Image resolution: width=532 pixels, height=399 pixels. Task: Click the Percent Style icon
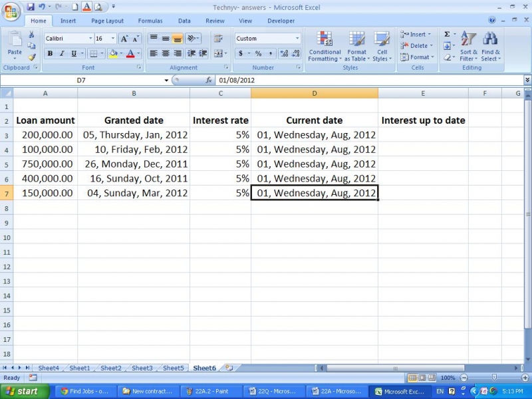pyautogui.click(x=257, y=54)
